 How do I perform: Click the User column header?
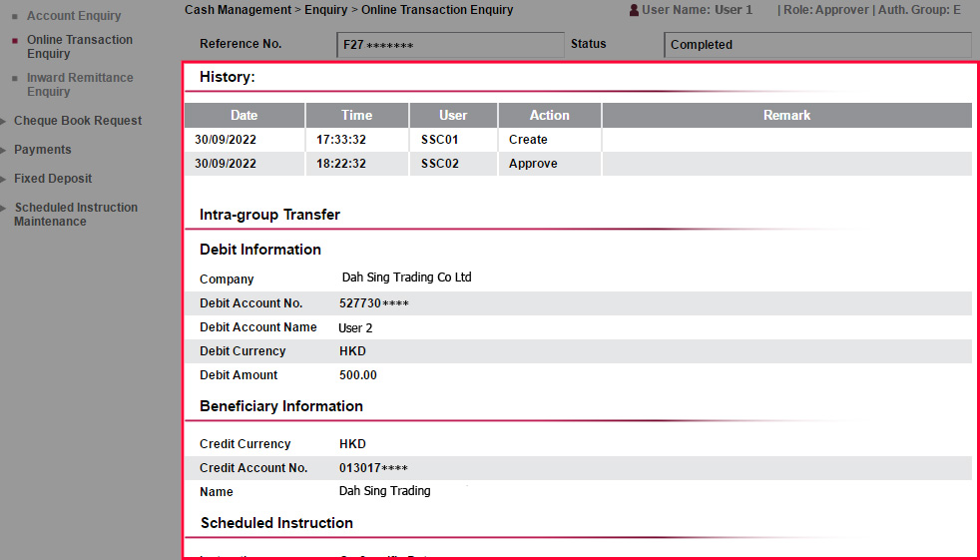pos(453,115)
